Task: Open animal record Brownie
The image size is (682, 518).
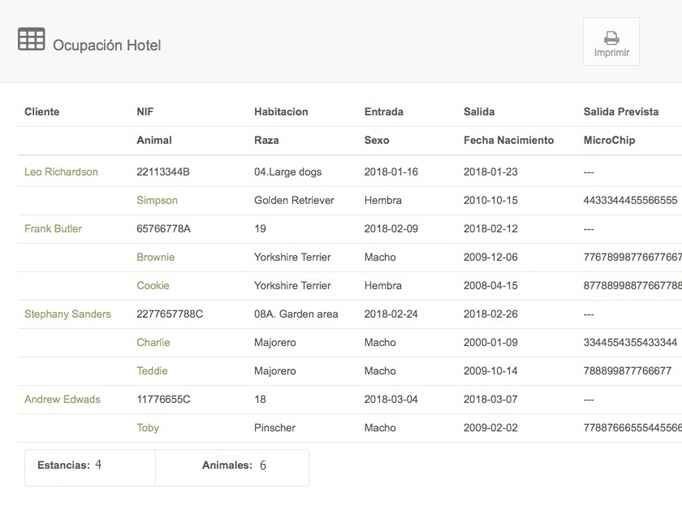Action: click(x=155, y=257)
